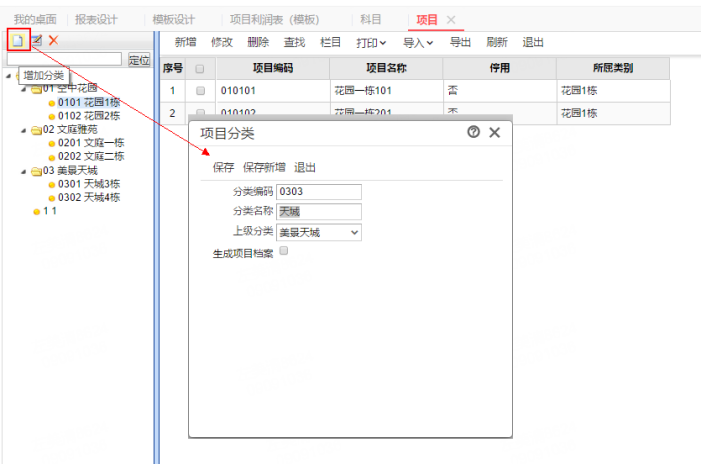Open the 科目 tab

(x=370, y=20)
